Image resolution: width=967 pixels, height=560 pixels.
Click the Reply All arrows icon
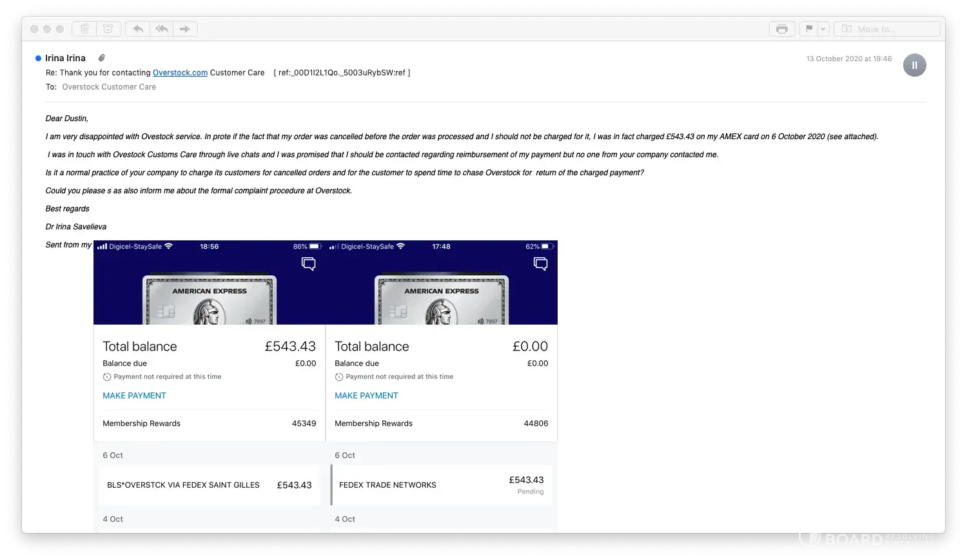click(x=161, y=29)
